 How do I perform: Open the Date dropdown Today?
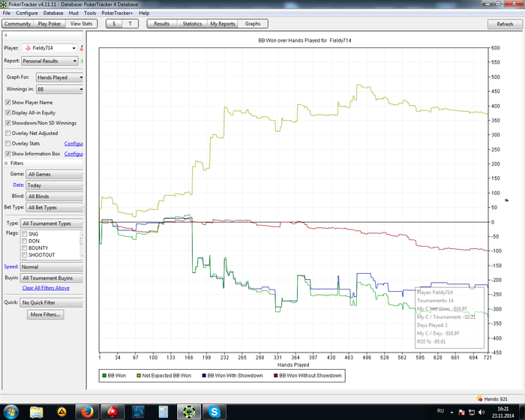coord(54,185)
